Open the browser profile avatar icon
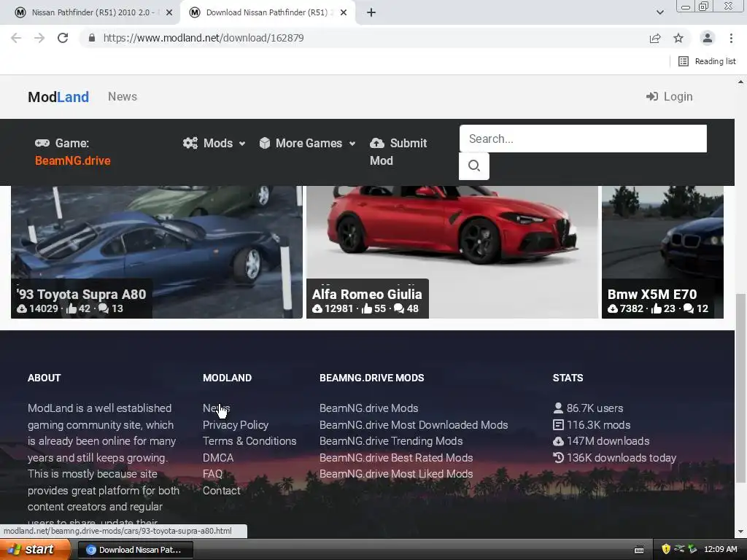This screenshot has height=560, width=747. click(x=708, y=38)
